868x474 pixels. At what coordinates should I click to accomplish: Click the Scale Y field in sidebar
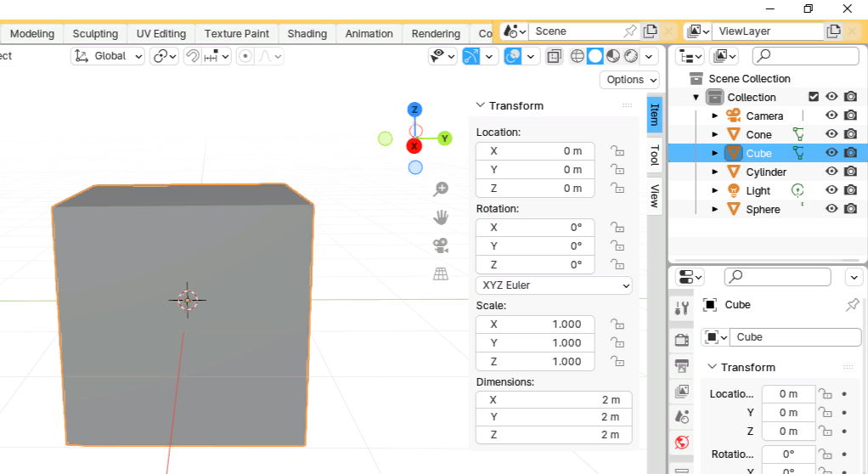point(535,343)
